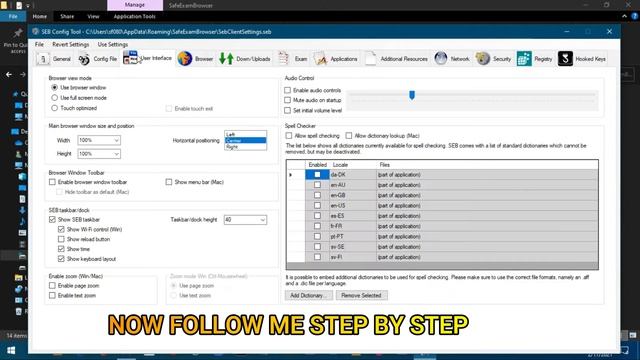Click SEB Config Tool title bar icon

point(36,31)
